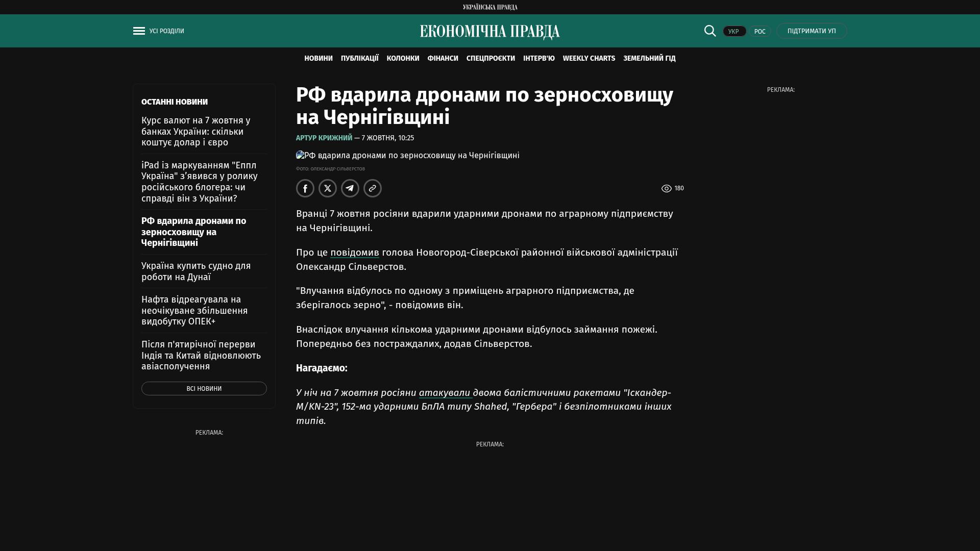Click the eye views counter icon

coord(666,189)
